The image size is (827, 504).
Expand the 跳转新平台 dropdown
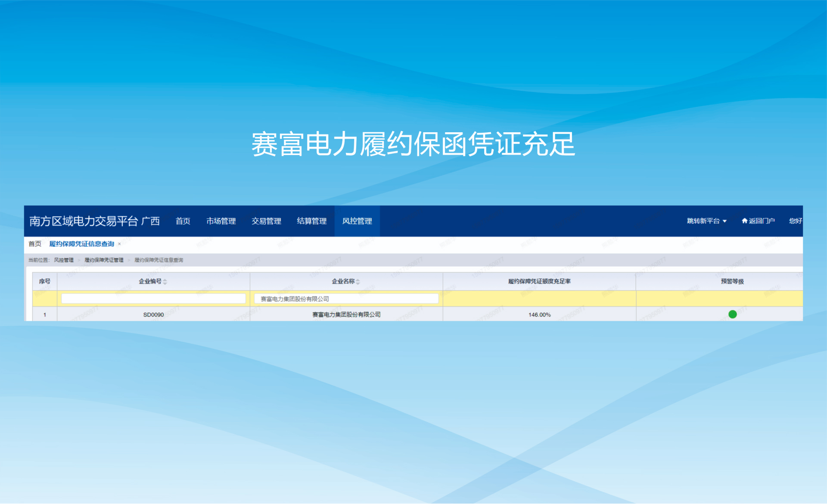(707, 221)
